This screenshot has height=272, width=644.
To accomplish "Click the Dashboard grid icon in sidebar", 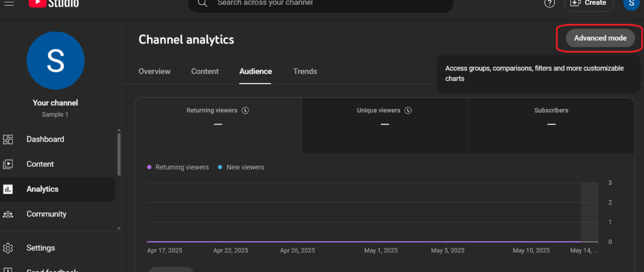I will (8, 139).
